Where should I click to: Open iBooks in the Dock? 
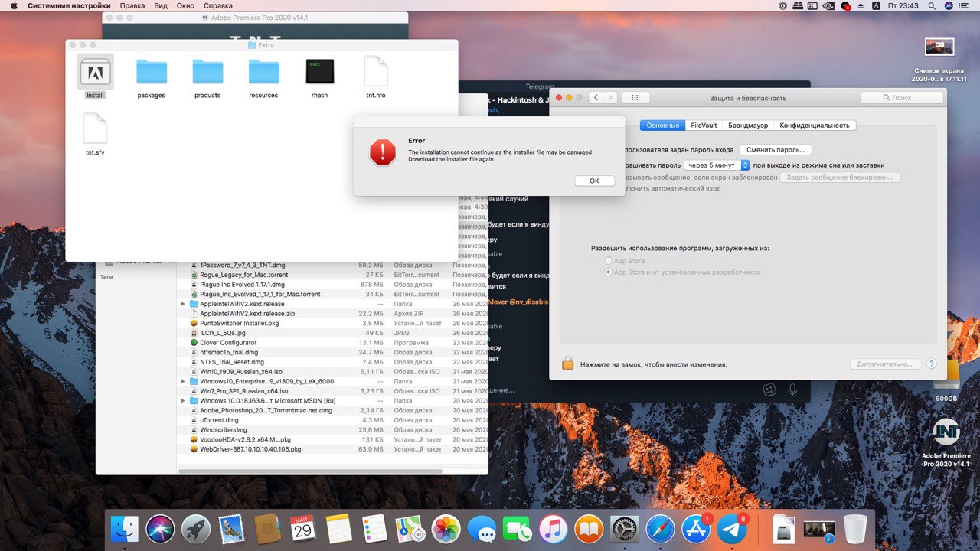click(x=589, y=529)
